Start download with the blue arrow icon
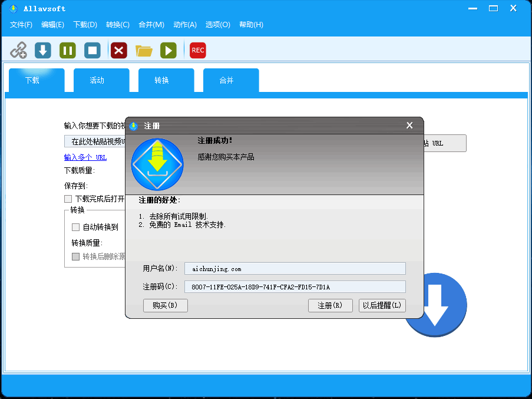 coord(43,50)
